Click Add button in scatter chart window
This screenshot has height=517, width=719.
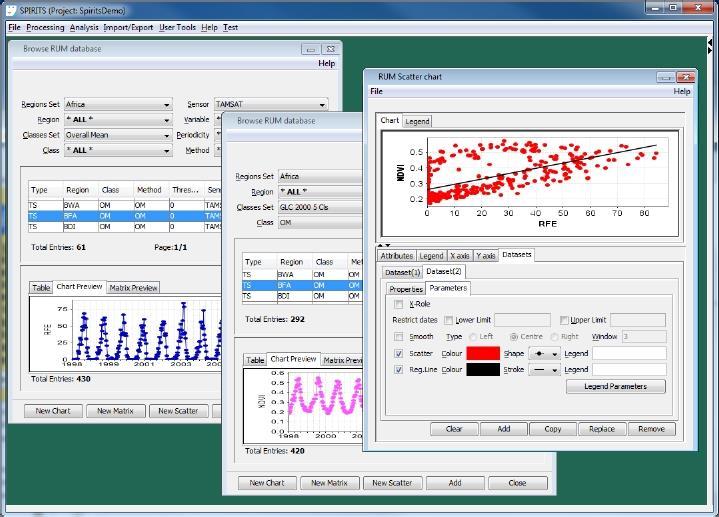click(x=503, y=429)
